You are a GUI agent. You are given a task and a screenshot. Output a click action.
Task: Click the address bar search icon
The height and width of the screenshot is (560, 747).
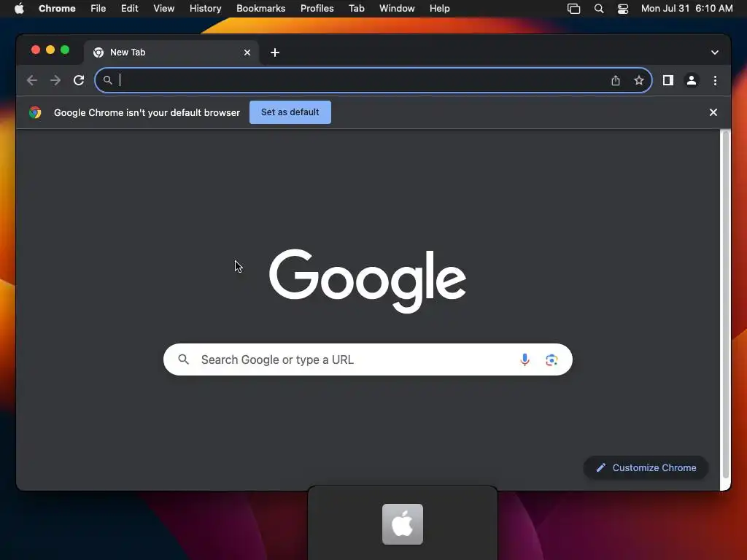tap(108, 80)
